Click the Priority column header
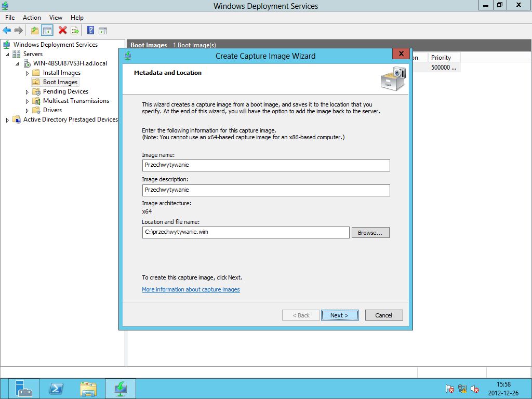Image resolution: width=532 pixels, height=399 pixels. (443, 58)
